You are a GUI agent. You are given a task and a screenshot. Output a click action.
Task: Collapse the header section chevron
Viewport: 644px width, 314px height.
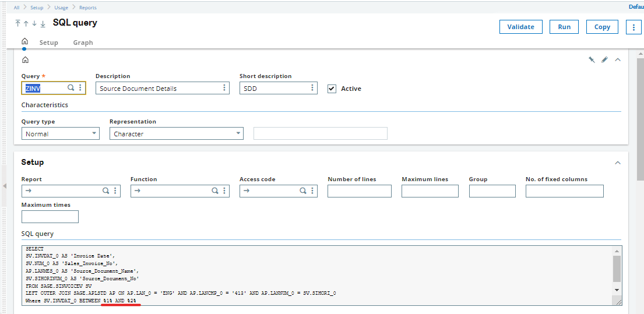pyautogui.click(x=617, y=60)
